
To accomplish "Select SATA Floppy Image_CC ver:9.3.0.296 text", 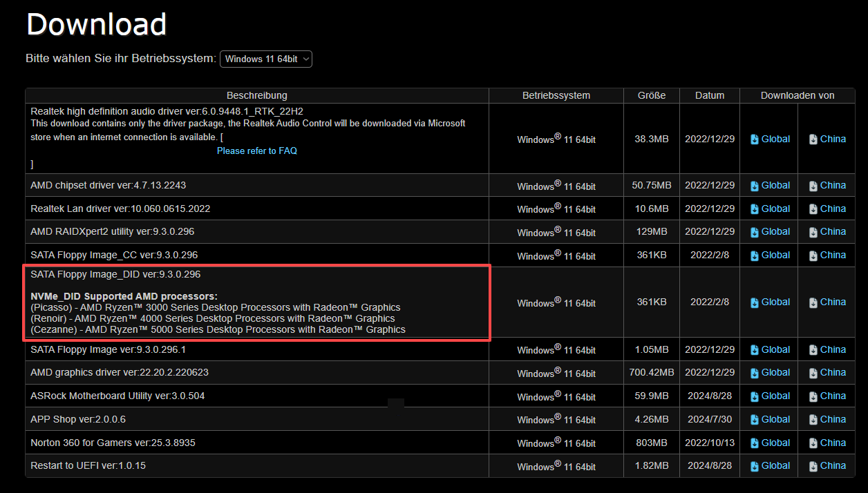I will [x=114, y=255].
